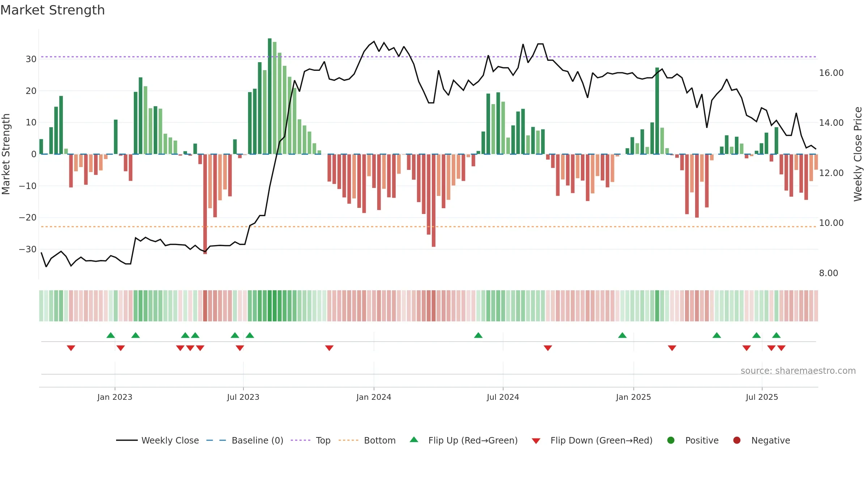This screenshot has width=868, height=488.
Task: Click the −20 strength axis tick
Action: pyautogui.click(x=28, y=218)
